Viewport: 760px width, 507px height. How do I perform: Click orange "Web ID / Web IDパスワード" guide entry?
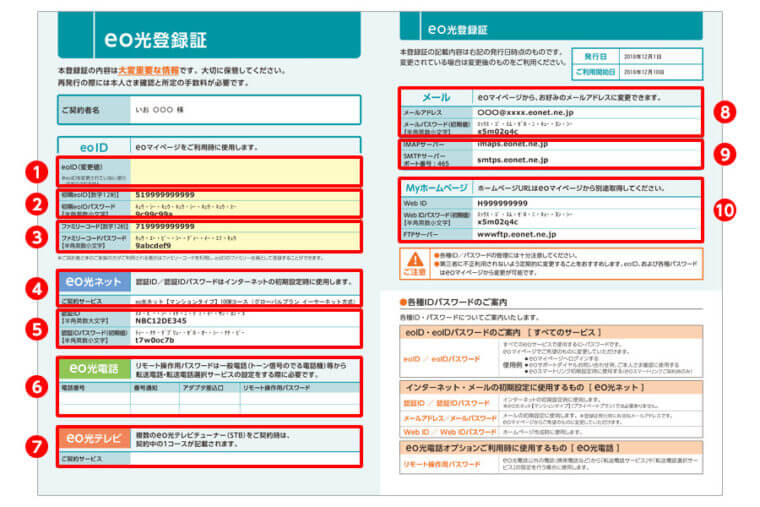click(x=450, y=432)
